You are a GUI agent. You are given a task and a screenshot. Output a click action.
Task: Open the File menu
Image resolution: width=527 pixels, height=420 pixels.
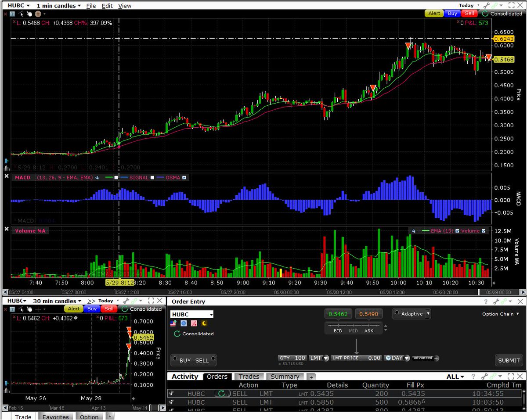click(x=91, y=6)
